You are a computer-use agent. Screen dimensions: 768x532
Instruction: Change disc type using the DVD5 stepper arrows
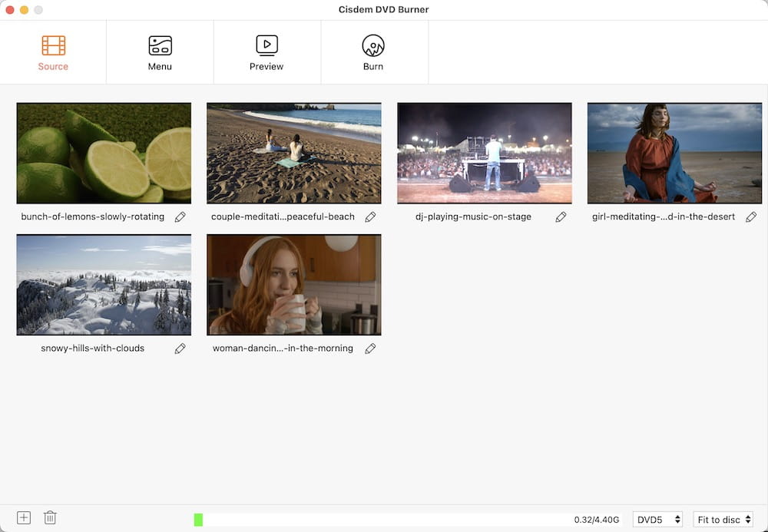click(679, 519)
